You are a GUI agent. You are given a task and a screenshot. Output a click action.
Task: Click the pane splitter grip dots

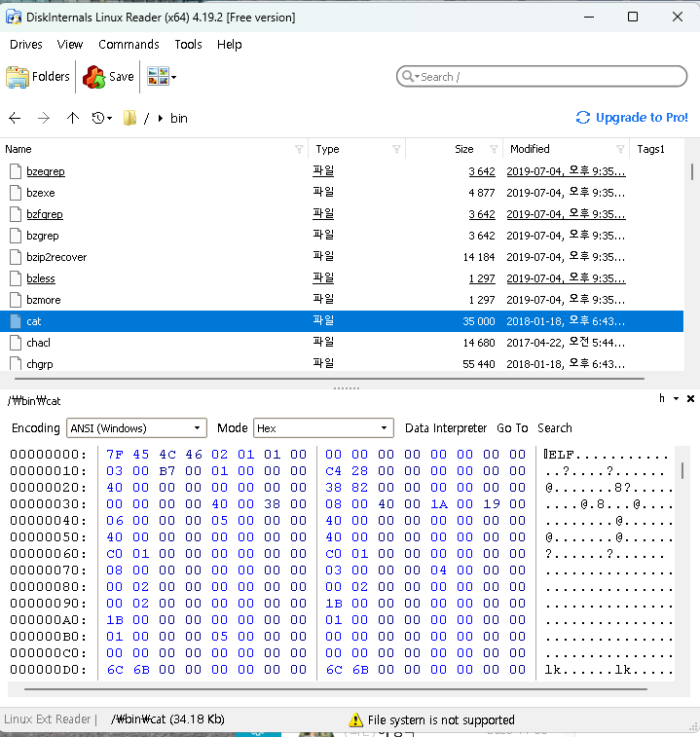pyautogui.click(x=347, y=388)
